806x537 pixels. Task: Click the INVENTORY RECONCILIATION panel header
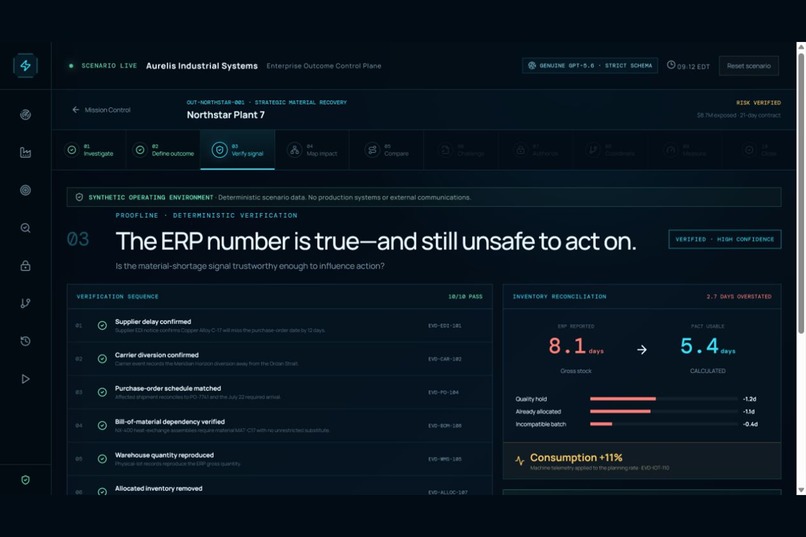[x=559, y=297]
